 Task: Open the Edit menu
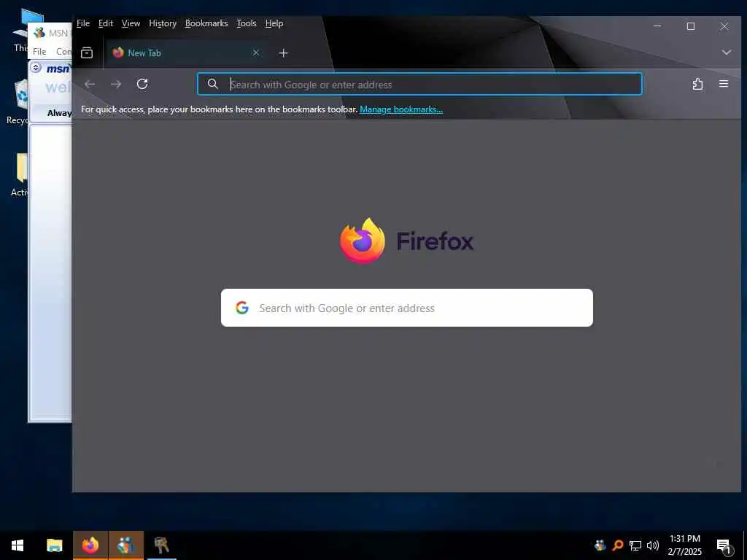click(x=106, y=23)
